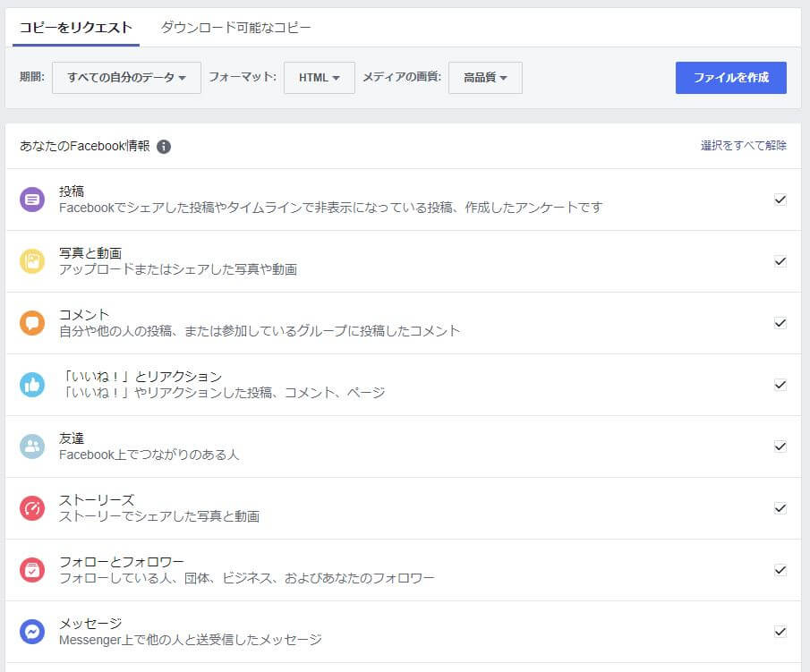Disable the メッセージ checkbox
The image size is (810, 672).
(x=780, y=633)
